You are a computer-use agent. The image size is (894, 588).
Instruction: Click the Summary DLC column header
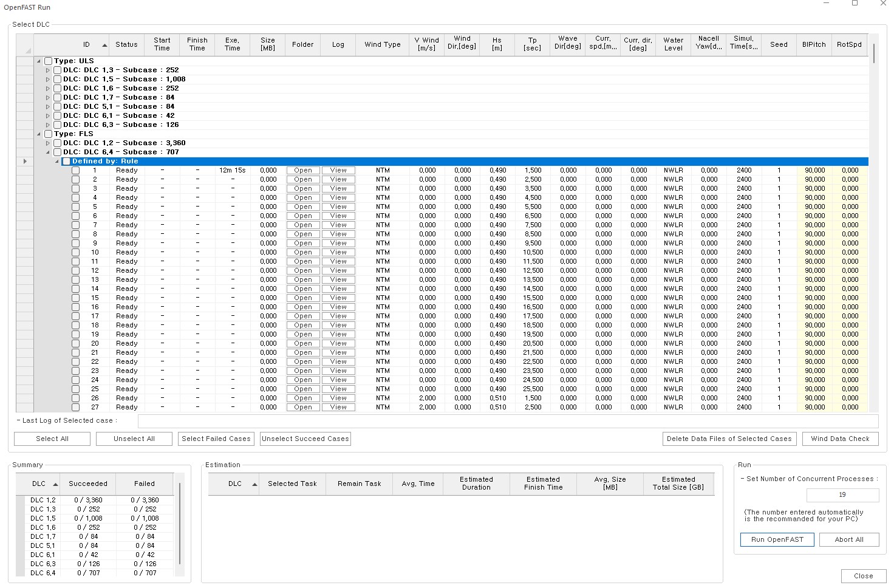38,484
